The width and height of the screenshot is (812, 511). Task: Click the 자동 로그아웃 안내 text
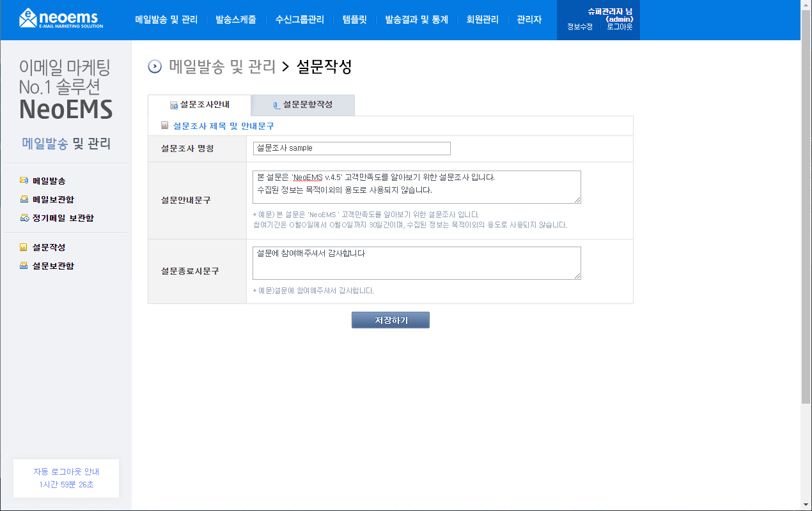66,471
